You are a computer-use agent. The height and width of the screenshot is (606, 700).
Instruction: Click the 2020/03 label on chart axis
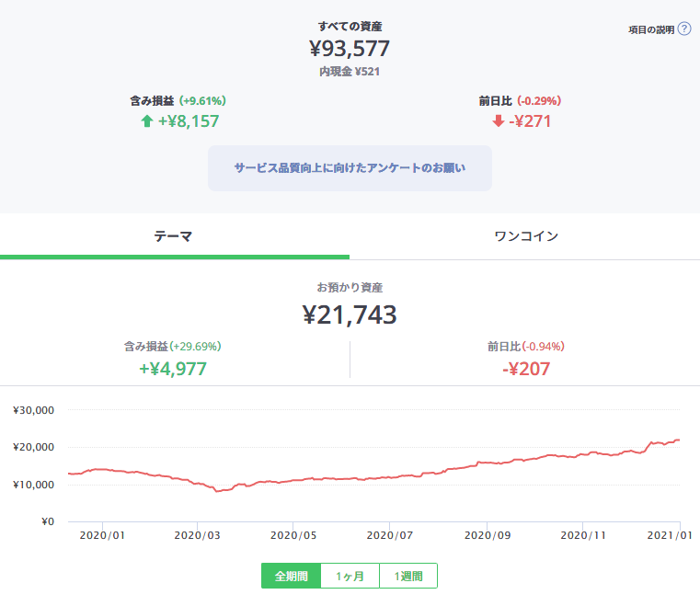199,533
